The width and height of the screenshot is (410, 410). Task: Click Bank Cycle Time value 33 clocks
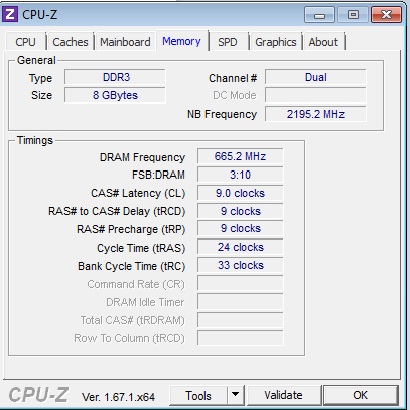point(240,265)
